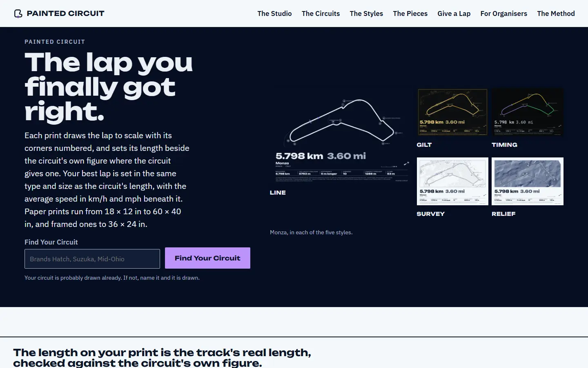The width and height of the screenshot is (588, 368).
Task: Select The Pieces nav item
Action: coord(410,13)
